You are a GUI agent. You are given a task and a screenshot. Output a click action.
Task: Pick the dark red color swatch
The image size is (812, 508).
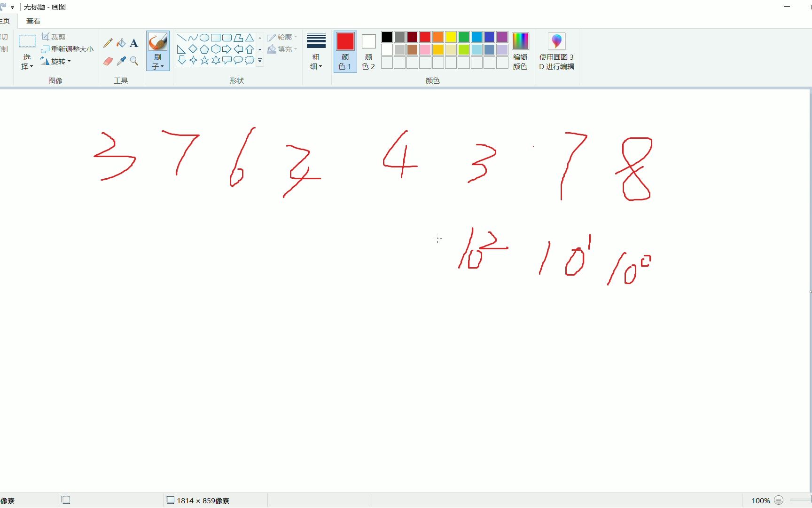click(413, 37)
